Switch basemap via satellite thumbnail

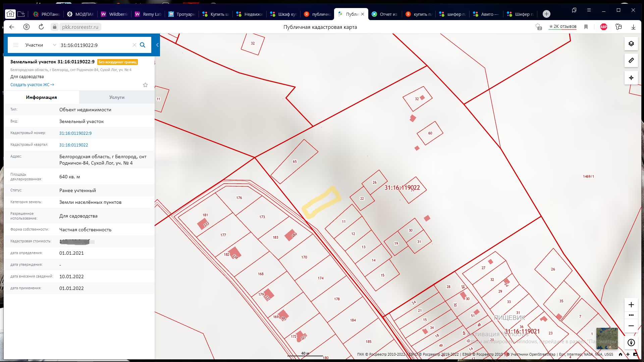[x=606, y=338]
